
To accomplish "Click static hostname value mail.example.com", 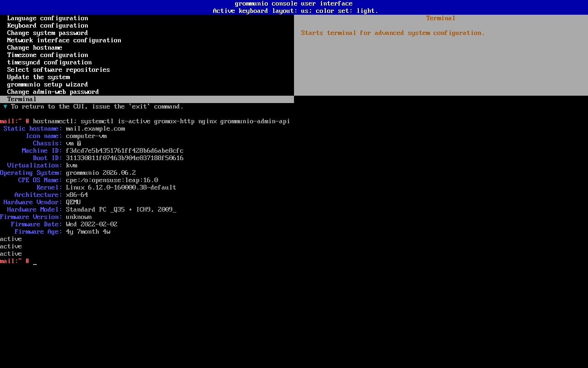I will [x=95, y=129].
